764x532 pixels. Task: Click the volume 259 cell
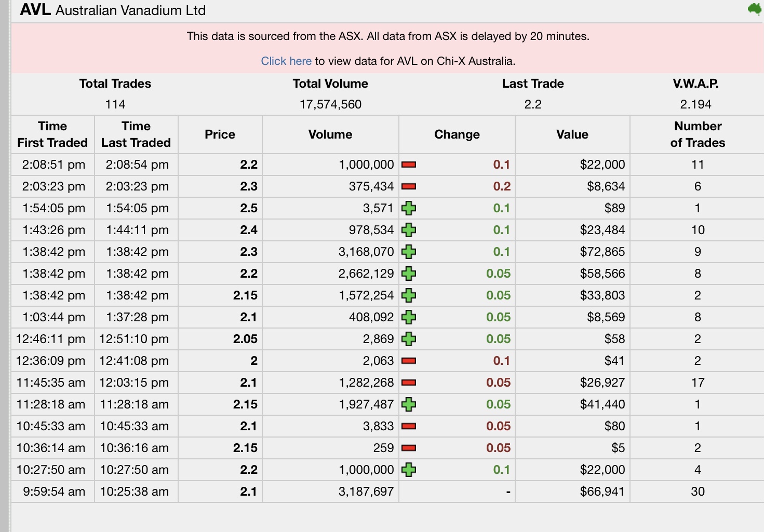[x=330, y=448]
